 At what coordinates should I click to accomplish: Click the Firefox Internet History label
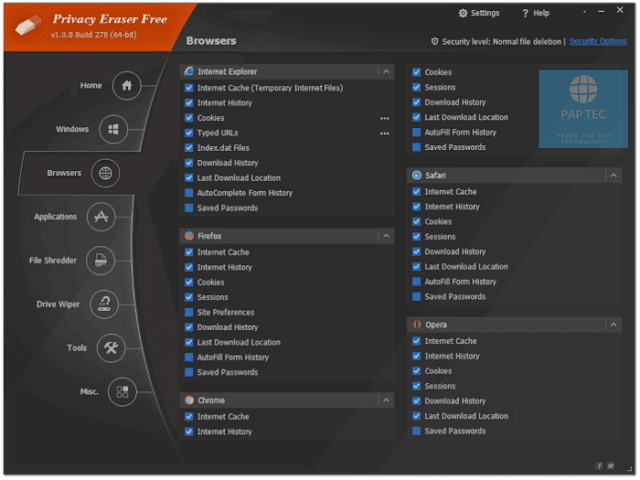click(x=224, y=268)
